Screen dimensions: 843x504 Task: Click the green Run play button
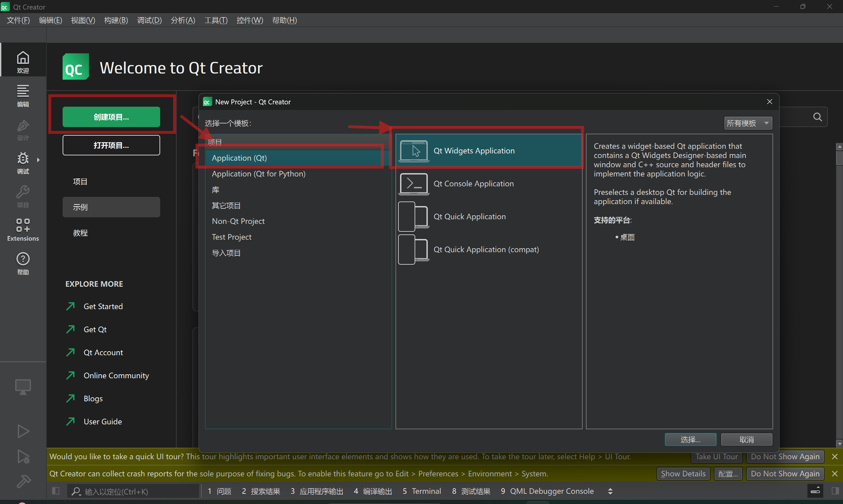(23, 431)
